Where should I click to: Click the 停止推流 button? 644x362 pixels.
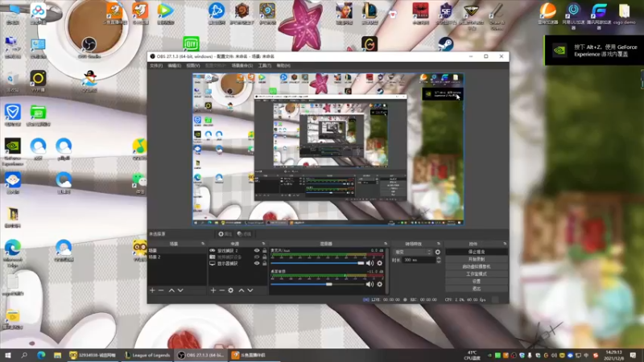(x=477, y=252)
